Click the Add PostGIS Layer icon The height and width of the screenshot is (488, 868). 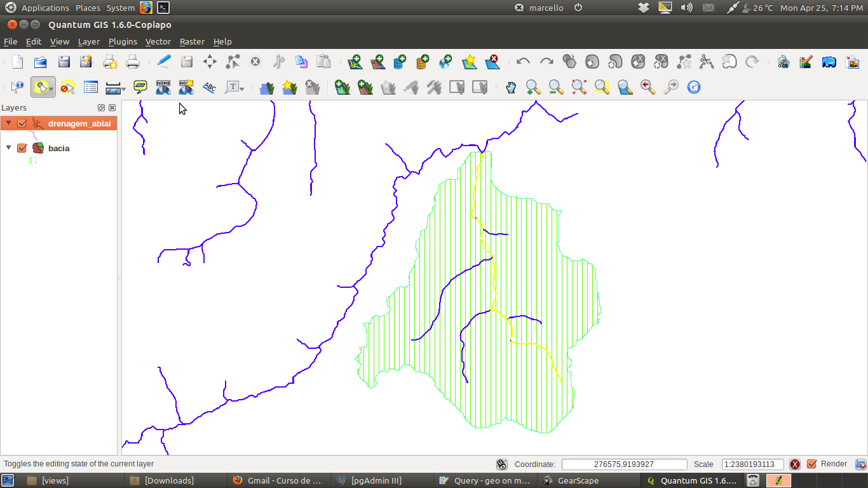(400, 62)
